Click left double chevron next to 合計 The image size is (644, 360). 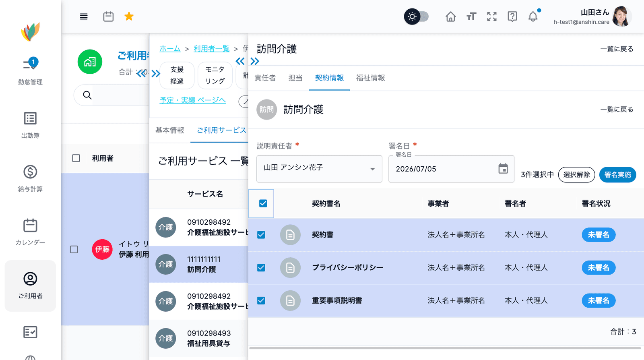[x=141, y=73]
